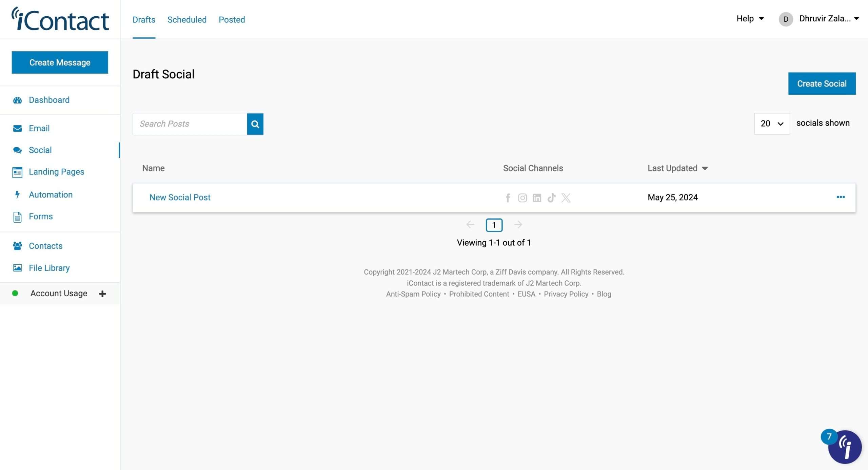This screenshot has width=868, height=470.
Task: Click the TikTok channel icon
Action: (x=552, y=198)
